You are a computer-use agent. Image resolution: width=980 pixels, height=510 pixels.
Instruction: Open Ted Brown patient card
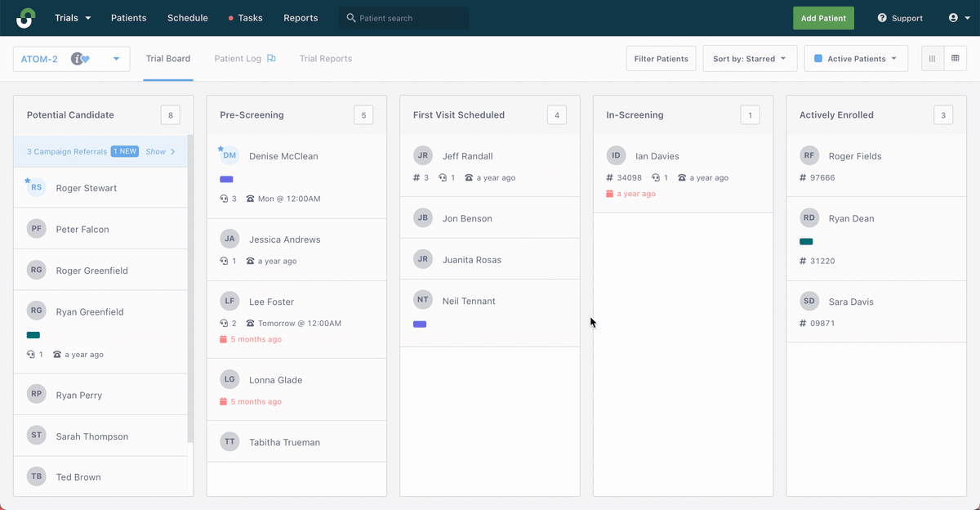101,476
